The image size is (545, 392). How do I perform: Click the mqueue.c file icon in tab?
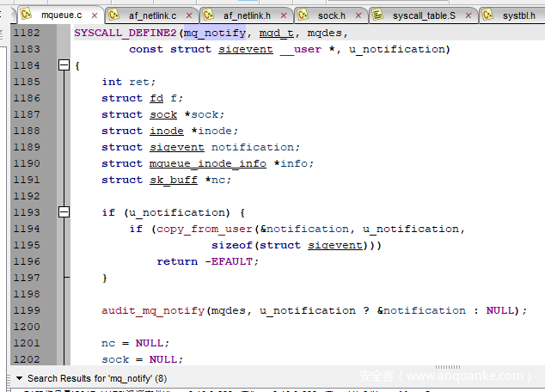[26, 15]
